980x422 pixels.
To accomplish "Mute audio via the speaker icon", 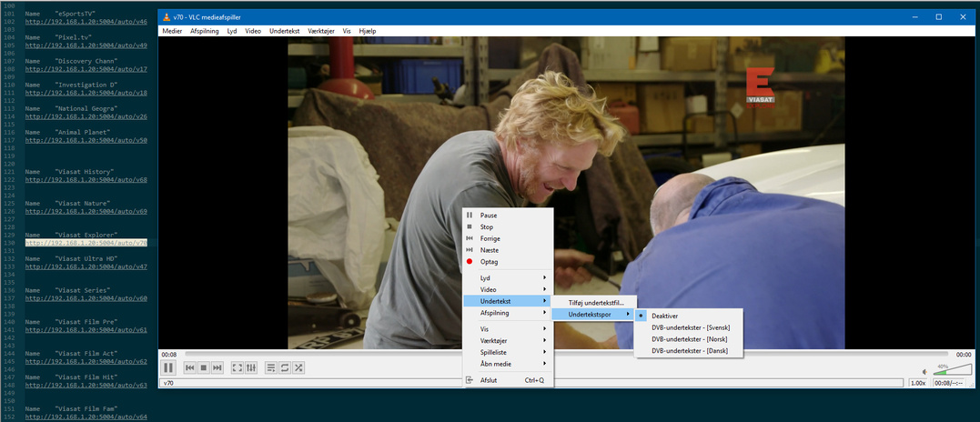I will click(926, 371).
